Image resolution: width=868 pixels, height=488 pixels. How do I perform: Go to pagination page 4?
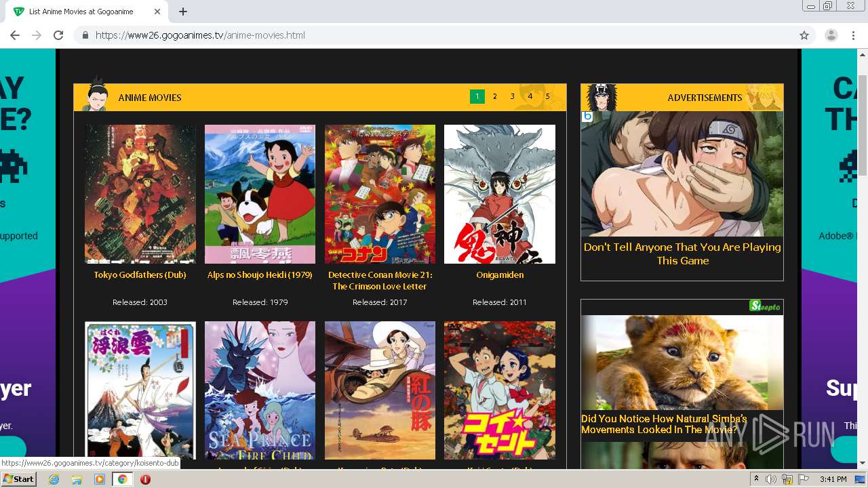[x=530, y=97]
